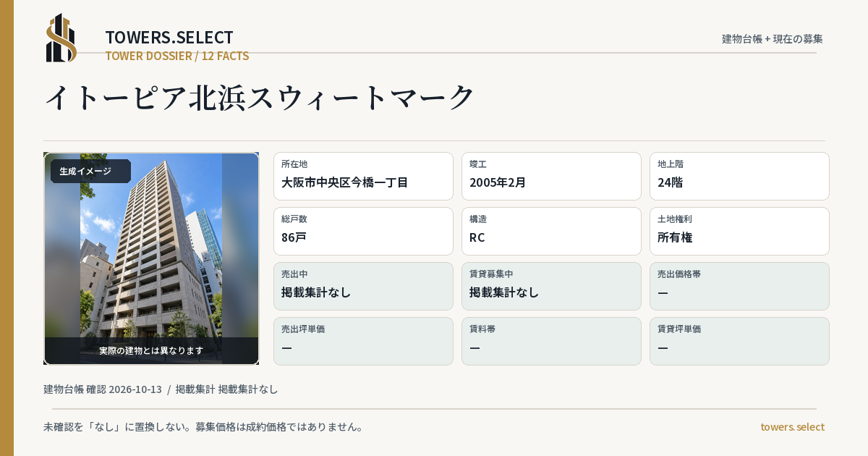Select the 売出価格帯 card

click(739, 286)
